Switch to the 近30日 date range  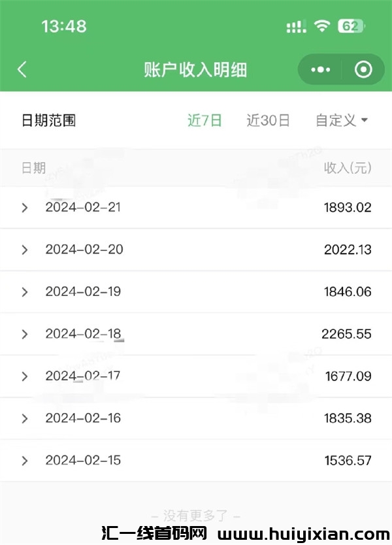coord(268,120)
